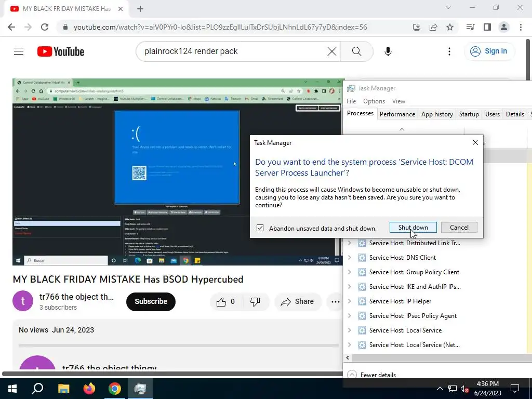Screen dimensions: 532x399
Task: Clear the YouTube search box text
Action: [x=331, y=51]
